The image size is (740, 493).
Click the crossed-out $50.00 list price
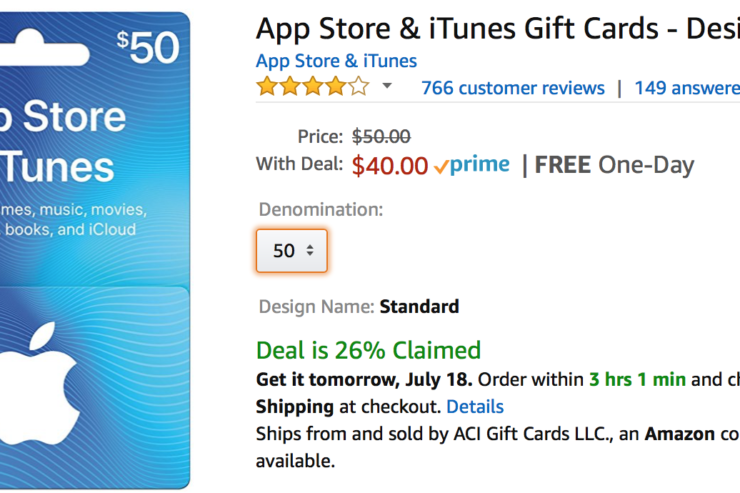[x=381, y=137]
